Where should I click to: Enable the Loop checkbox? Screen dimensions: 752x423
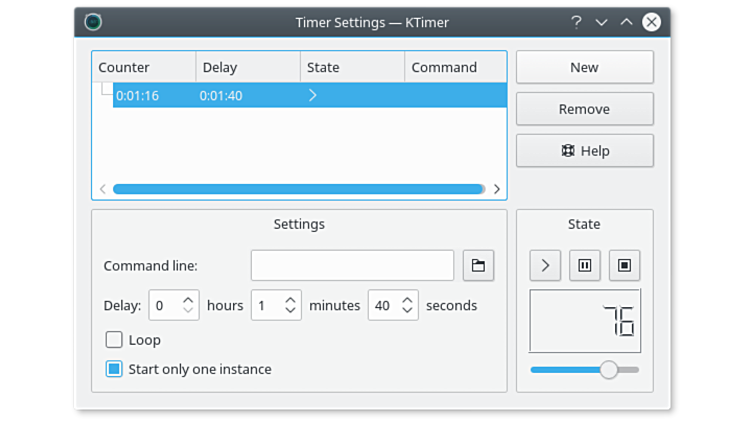click(x=114, y=340)
